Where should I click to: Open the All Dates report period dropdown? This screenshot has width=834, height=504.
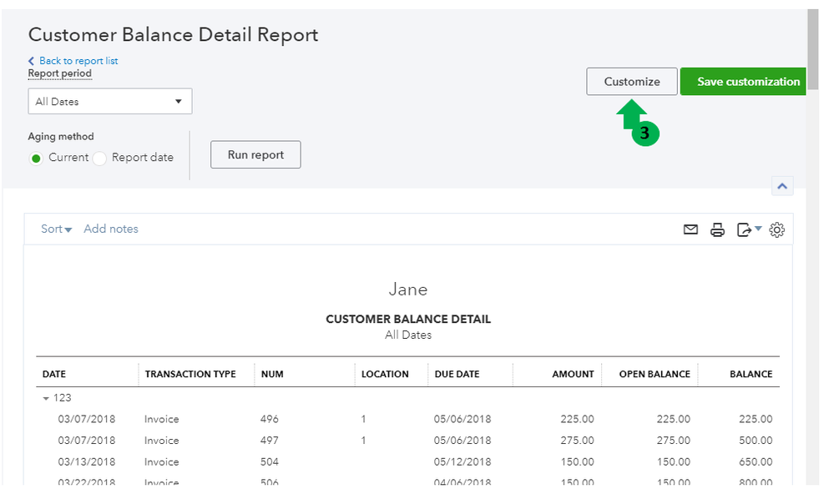coord(109,102)
